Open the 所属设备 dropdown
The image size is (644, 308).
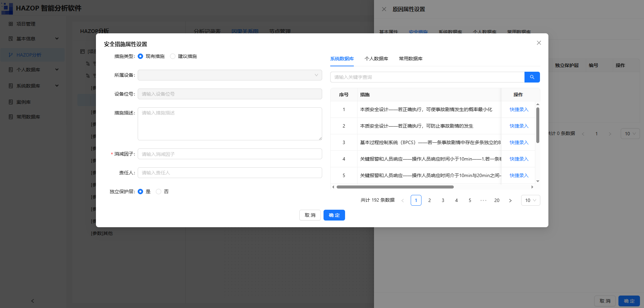tap(230, 75)
